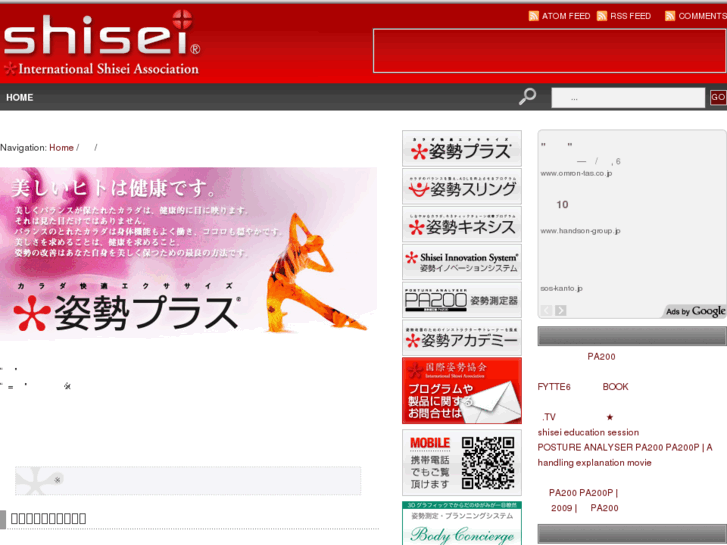Click the www.handson-group.jp ad link
The height and width of the screenshot is (545, 727).
580,231
